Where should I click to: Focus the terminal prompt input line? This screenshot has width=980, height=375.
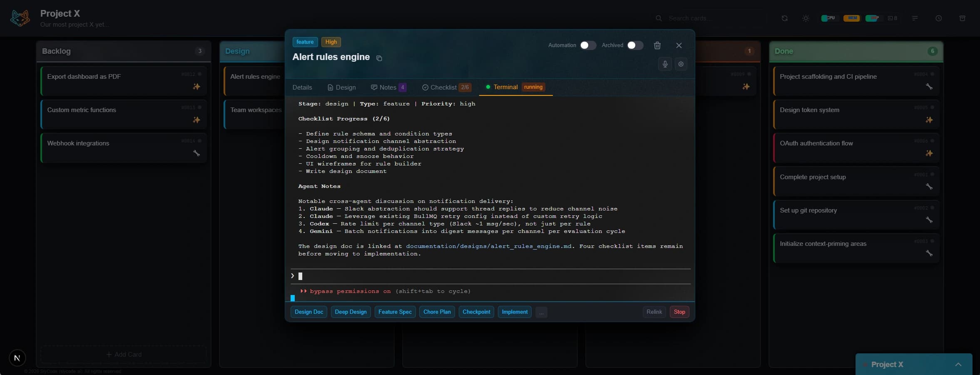click(x=490, y=276)
